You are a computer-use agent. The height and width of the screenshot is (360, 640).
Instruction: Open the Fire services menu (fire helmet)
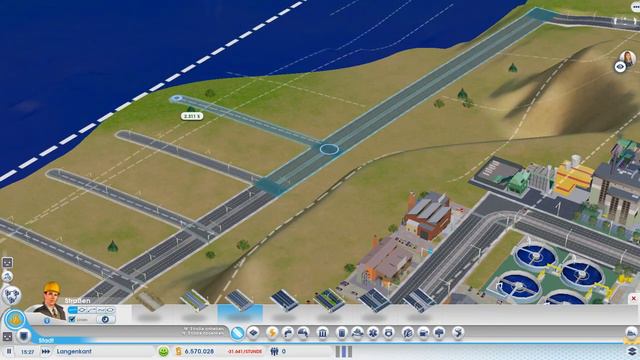point(358,333)
